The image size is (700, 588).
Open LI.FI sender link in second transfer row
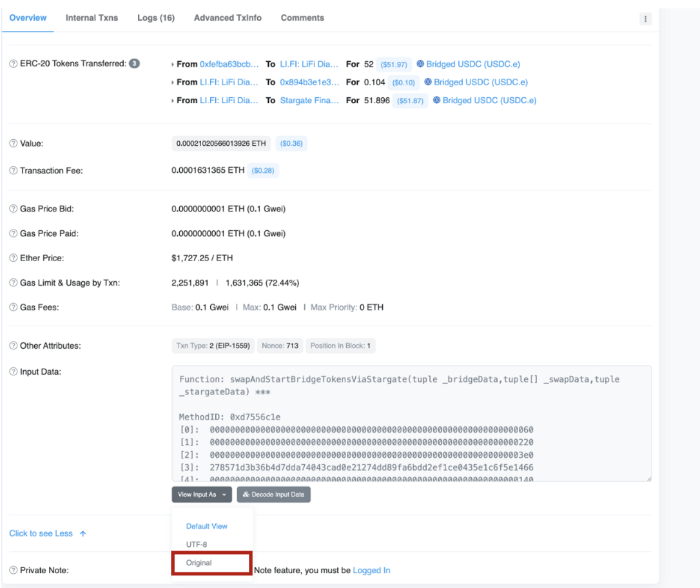(229, 82)
